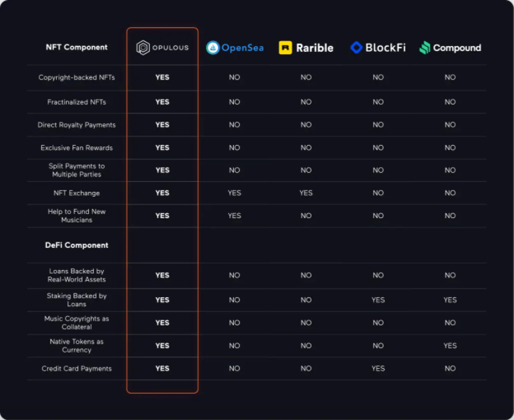Click Rarible's YES for NFT Exchange

pos(306,193)
